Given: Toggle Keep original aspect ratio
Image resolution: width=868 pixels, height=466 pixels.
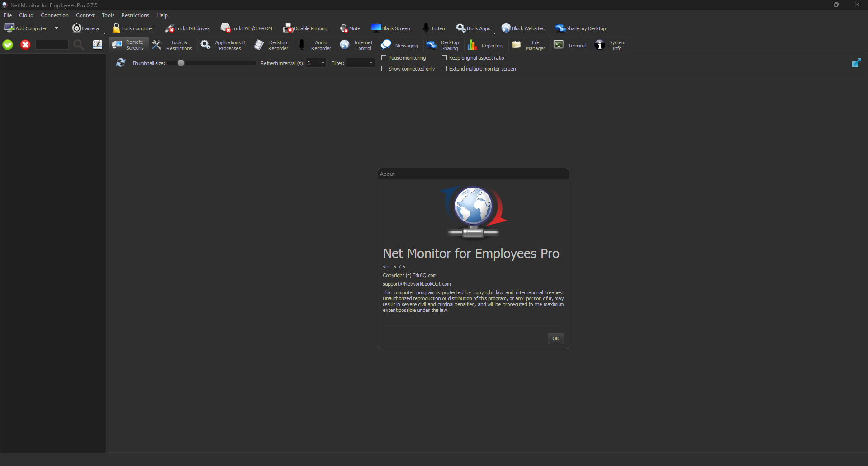Looking at the screenshot, I should click(445, 58).
